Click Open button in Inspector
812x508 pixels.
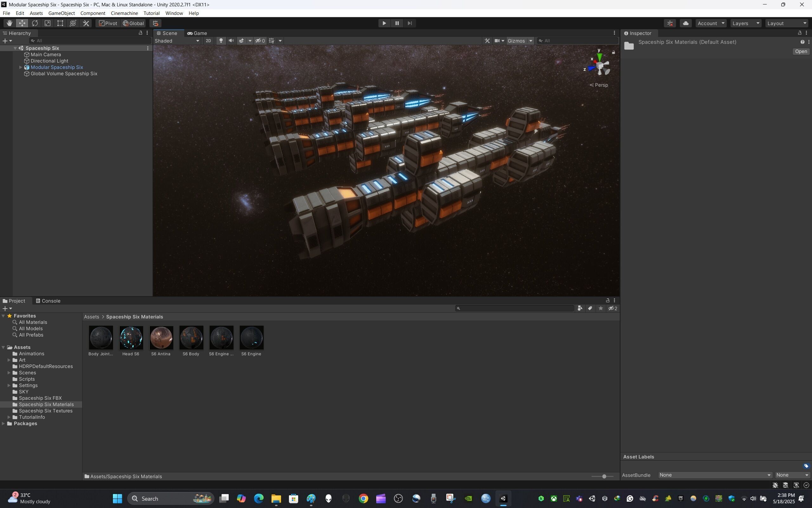point(801,51)
